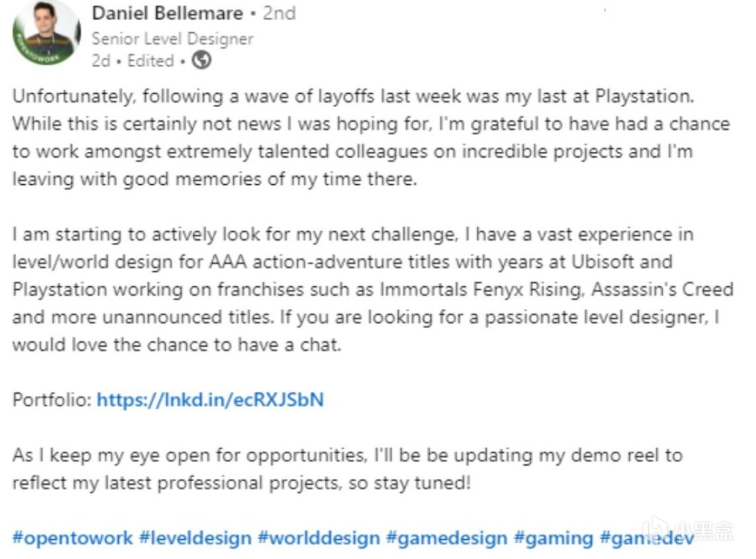756x559 pixels.
Task: Select the #opentowork hashtag
Action: click(x=73, y=538)
